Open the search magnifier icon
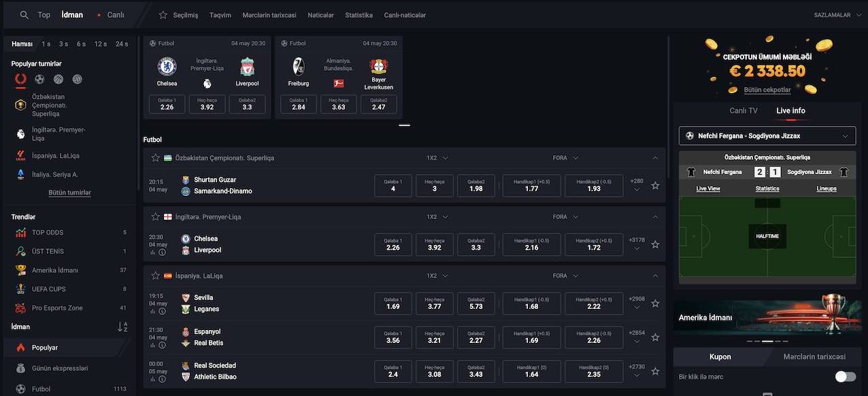Image resolution: width=868 pixels, height=396 pixels. point(24,15)
